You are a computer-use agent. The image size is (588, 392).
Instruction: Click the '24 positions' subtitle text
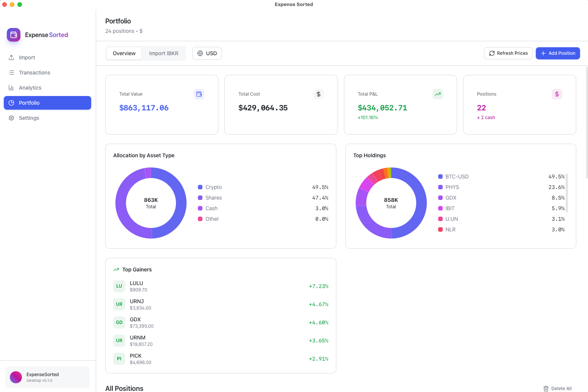(x=120, y=31)
